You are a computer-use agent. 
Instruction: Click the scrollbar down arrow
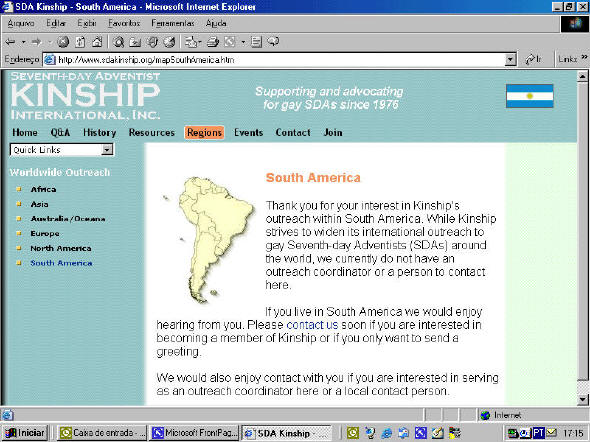(582, 399)
